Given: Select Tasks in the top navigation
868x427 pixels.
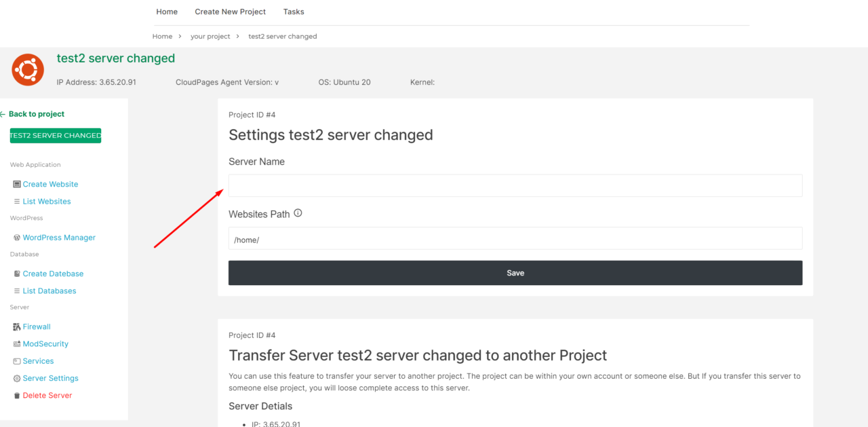Looking at the screenshot, I should [x=294, y=12].
